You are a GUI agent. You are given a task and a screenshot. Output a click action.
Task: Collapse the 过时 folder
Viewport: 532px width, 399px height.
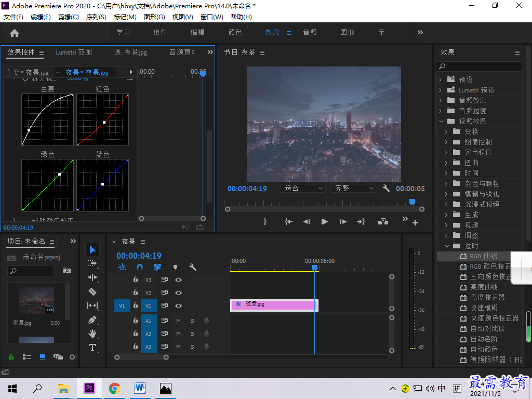pyautogui.click(x=447, y=246)
